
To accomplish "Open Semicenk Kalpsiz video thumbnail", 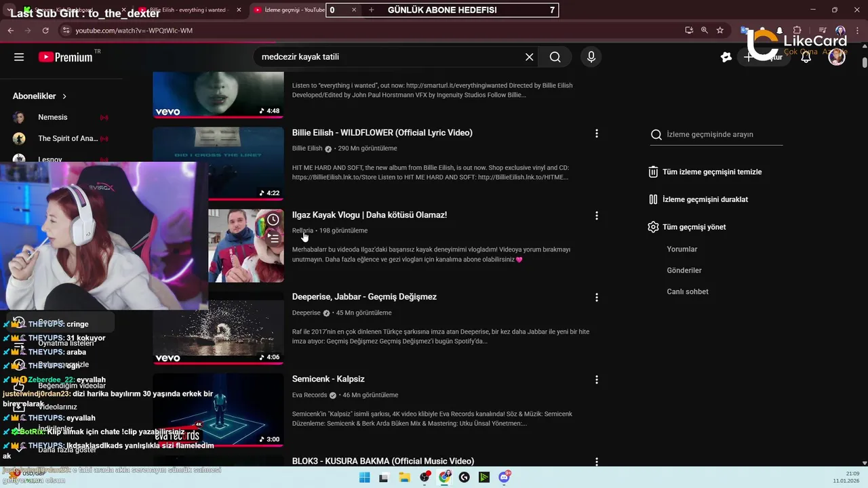I will (x=218, y=410).
